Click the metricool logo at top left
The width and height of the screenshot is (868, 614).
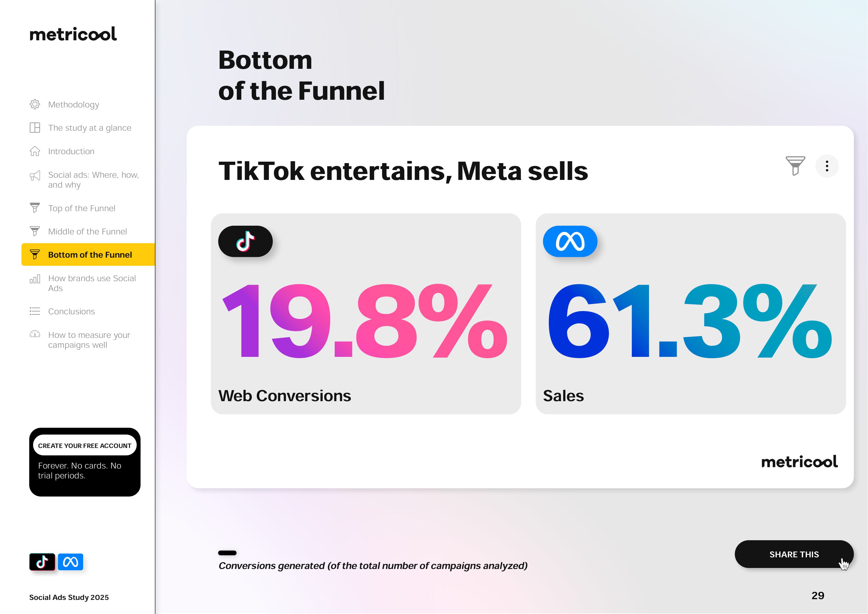(x=73, y=34)
